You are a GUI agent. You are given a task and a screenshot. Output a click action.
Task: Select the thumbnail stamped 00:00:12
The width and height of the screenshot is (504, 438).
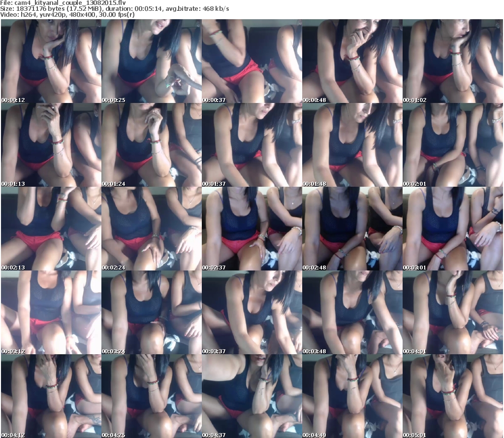(51, 61)
